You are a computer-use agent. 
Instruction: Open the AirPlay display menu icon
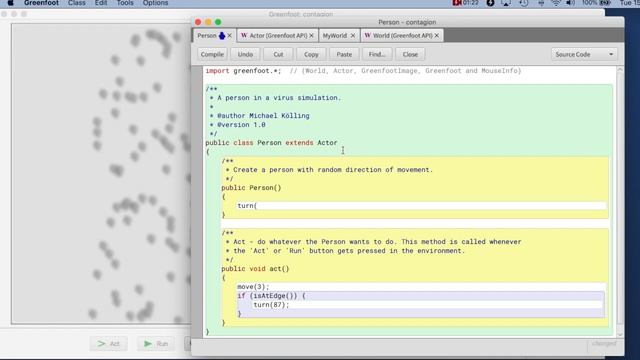[506, 3]
